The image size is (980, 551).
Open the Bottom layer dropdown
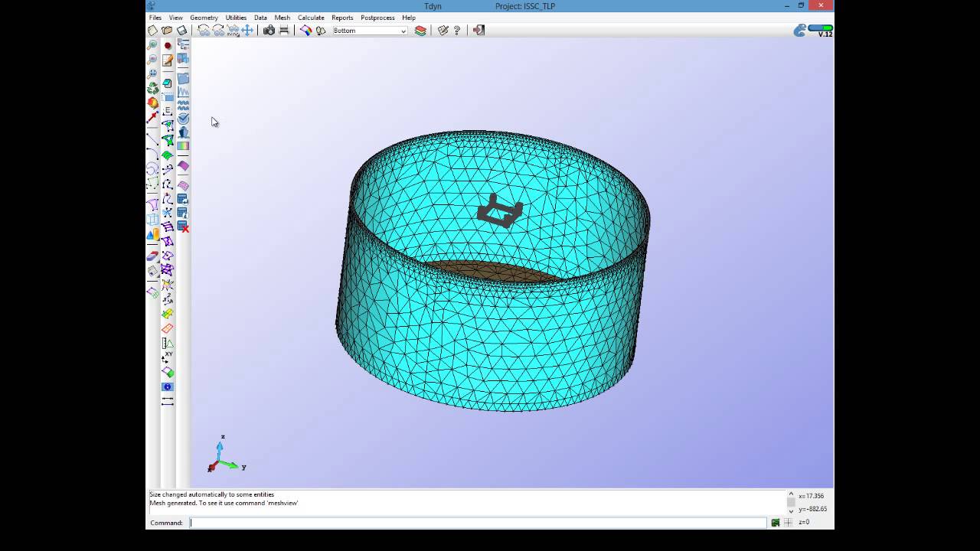[x=403, y=31]
